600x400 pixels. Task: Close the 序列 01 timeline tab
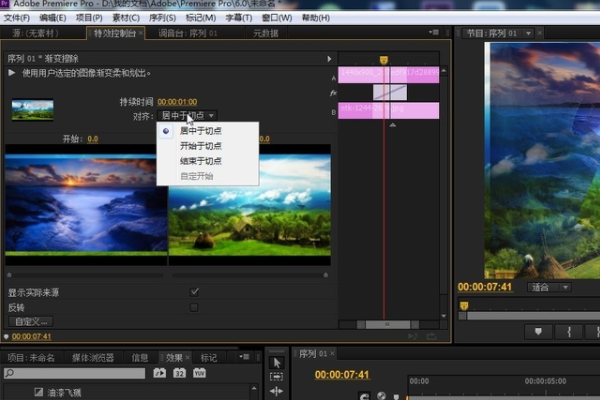(332, 353)
